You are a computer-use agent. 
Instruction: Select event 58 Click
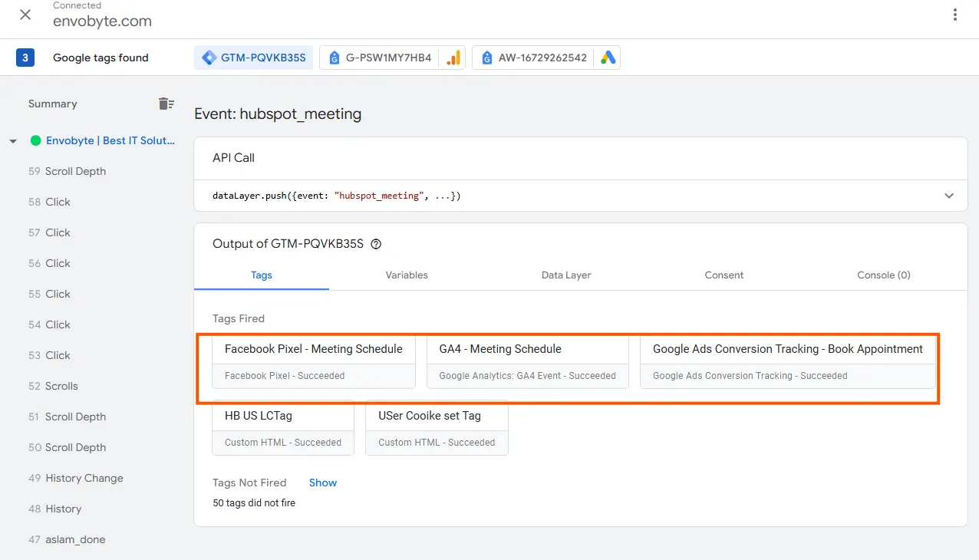click(x=49, y=202)
